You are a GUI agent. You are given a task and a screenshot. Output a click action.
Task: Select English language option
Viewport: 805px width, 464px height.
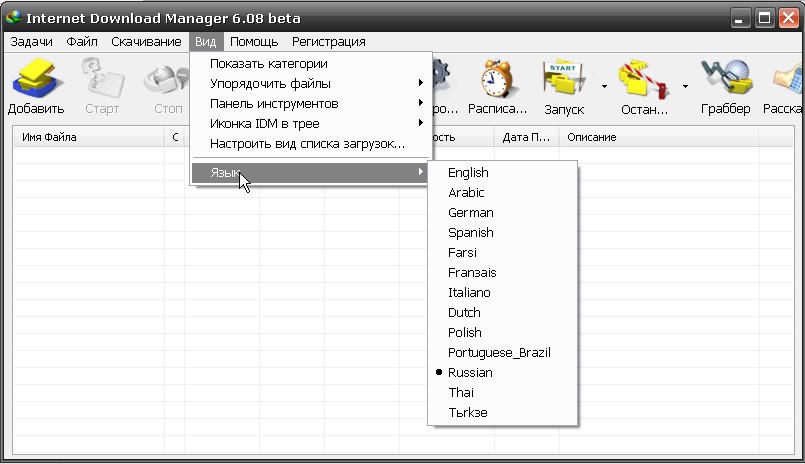coord(503,172)
